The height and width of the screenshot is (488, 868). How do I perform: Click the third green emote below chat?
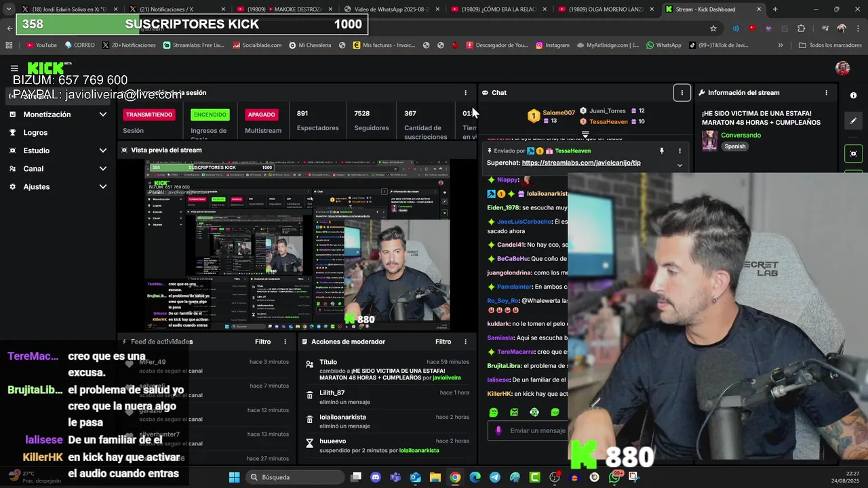coord(534,412)
